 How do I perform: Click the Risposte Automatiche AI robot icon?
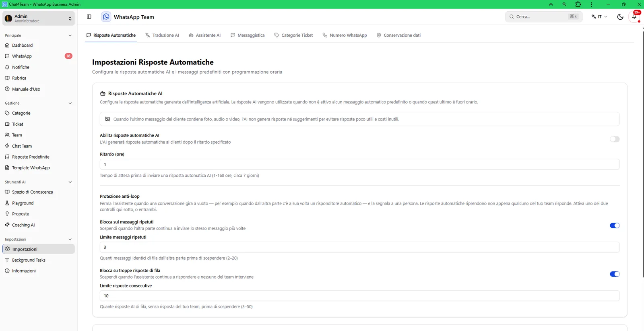pyautogui.click(x=103, y=93)
